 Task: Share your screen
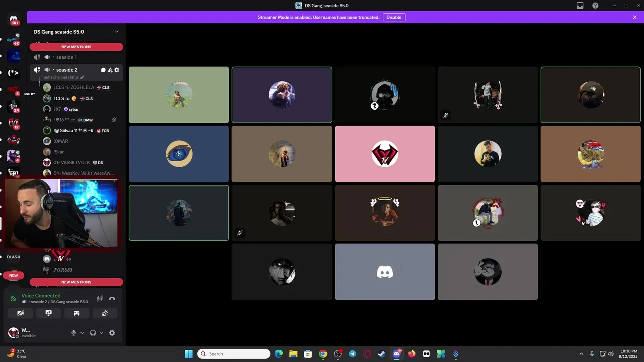[x=49, y=313]
